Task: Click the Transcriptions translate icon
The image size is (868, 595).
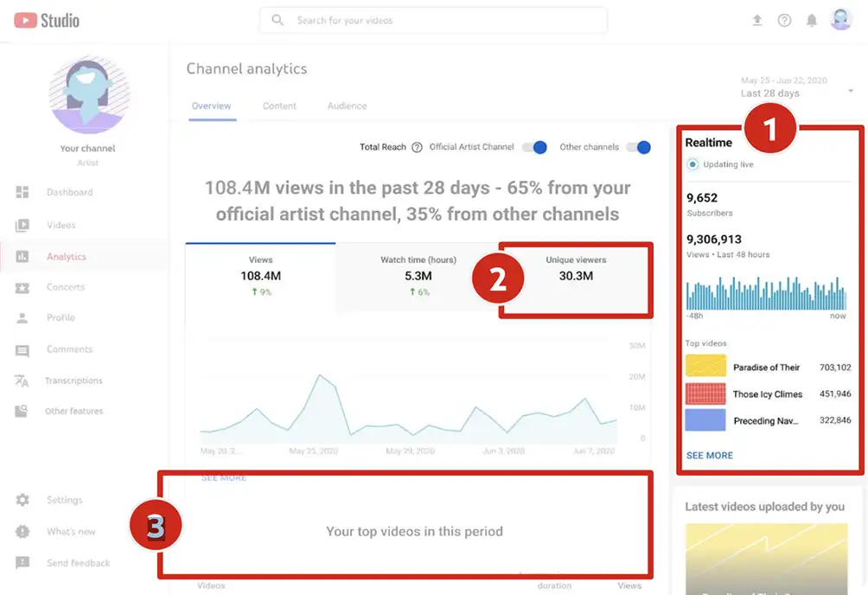Action: (22, 381)
